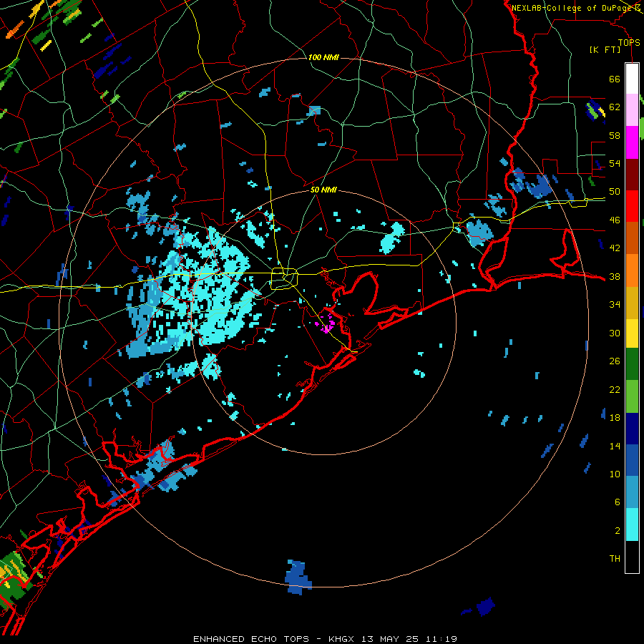Click the TOPS legend heading
The image size is (644, 644).
629,43
